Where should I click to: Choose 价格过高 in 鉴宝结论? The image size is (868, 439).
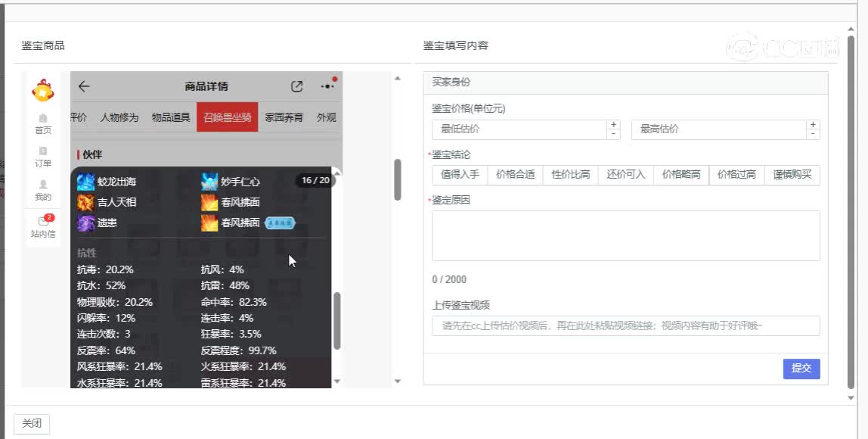[736, 175]
